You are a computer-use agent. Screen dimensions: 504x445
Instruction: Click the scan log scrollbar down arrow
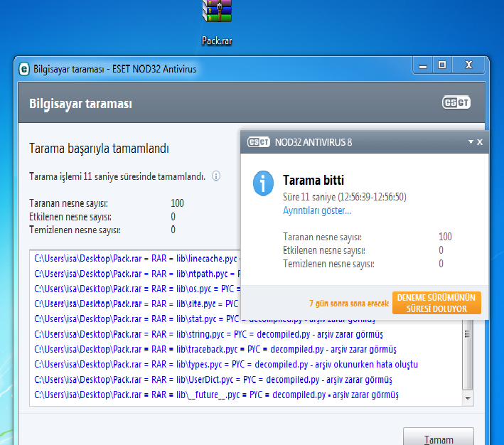(x=468, y=399)
